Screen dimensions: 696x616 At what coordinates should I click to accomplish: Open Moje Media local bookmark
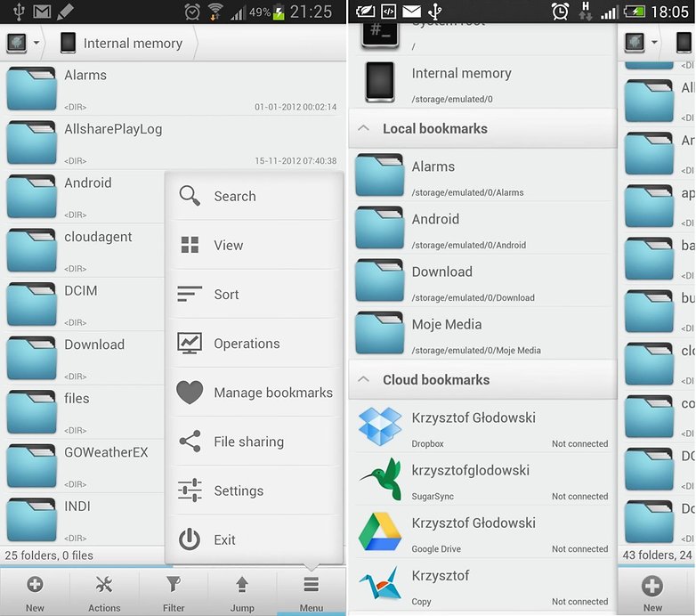(x=483, y=333)
